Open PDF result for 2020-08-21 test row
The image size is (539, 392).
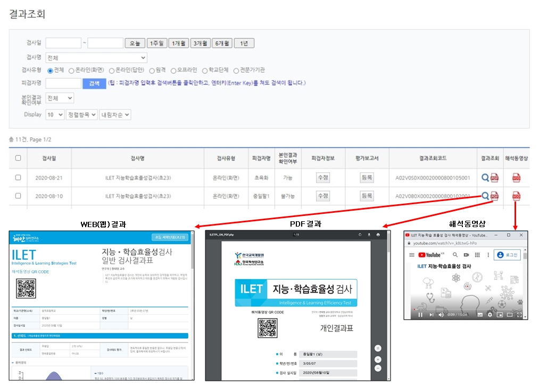click(x=494, y=178)
